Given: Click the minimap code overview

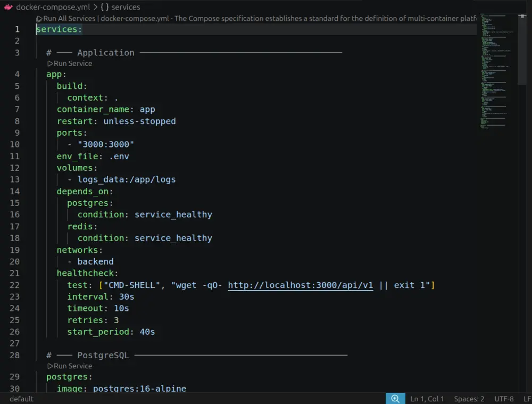Looking at the screenshot, I should click(x=497, y=71).
